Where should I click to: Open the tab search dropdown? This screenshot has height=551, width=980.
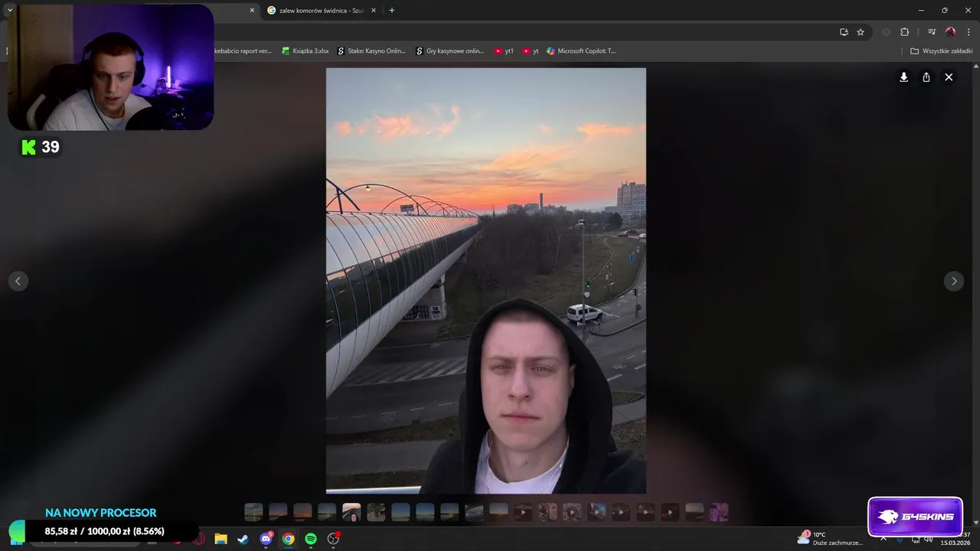pos(10,11)
